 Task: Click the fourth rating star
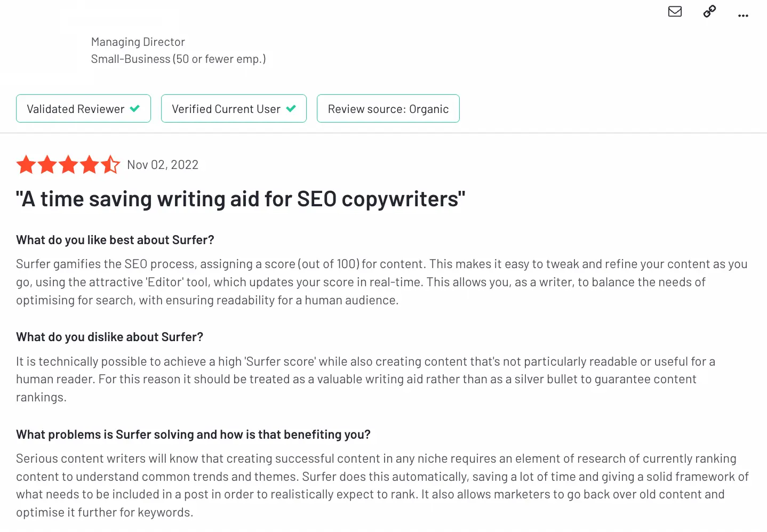(x=89, y=165)
